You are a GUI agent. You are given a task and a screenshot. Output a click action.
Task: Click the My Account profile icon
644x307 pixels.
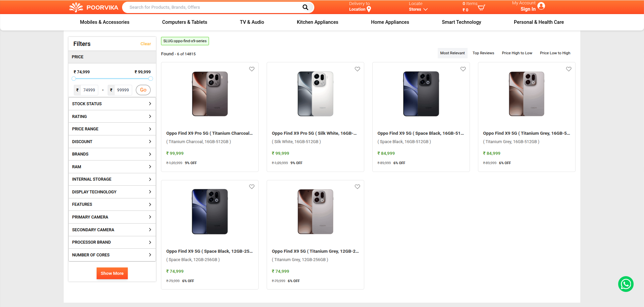tap(541, 6)
